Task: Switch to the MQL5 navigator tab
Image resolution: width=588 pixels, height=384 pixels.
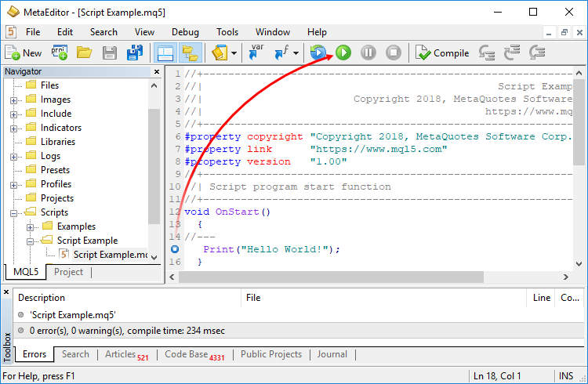Action: pyautogui.click(x=26, y=272)
